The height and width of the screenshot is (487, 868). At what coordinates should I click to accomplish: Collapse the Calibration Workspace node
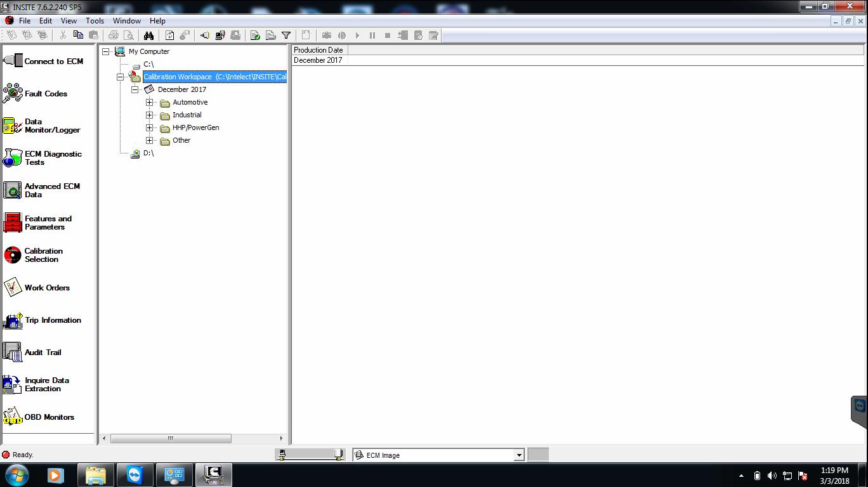click(x=120, y=77)
